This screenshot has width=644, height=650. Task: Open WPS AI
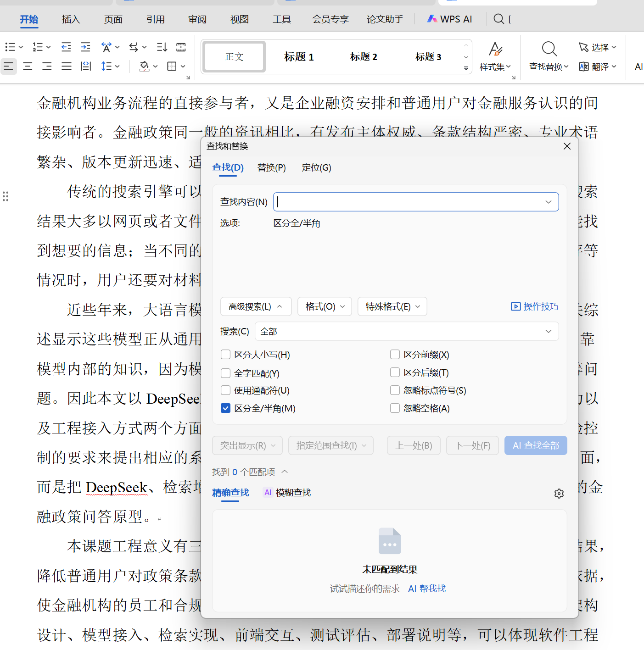click(449, 19)
